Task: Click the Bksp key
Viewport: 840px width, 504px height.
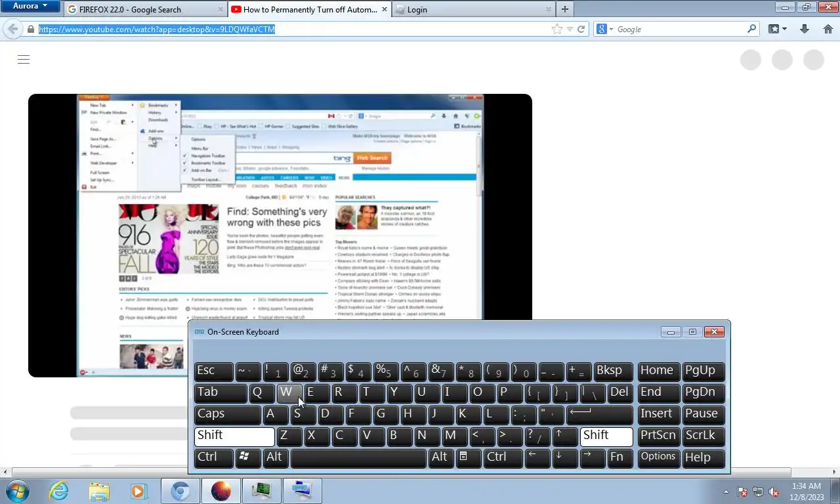Action: point(613,371)
